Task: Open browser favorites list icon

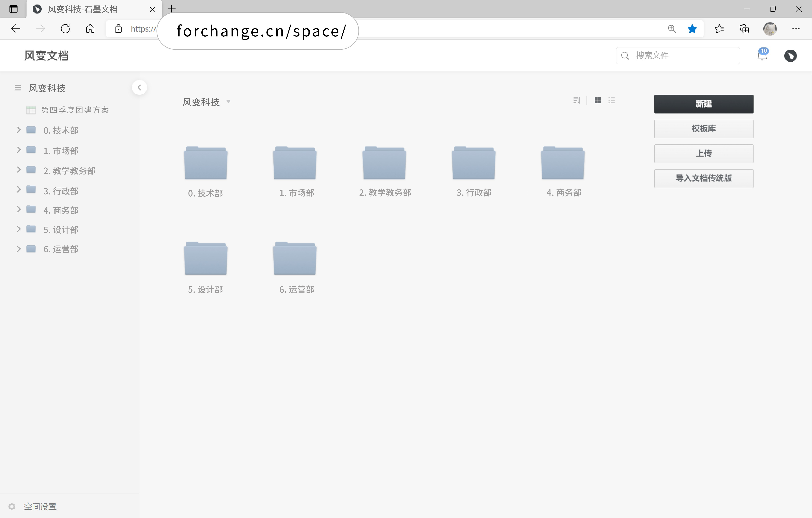Action: [719, 29]
